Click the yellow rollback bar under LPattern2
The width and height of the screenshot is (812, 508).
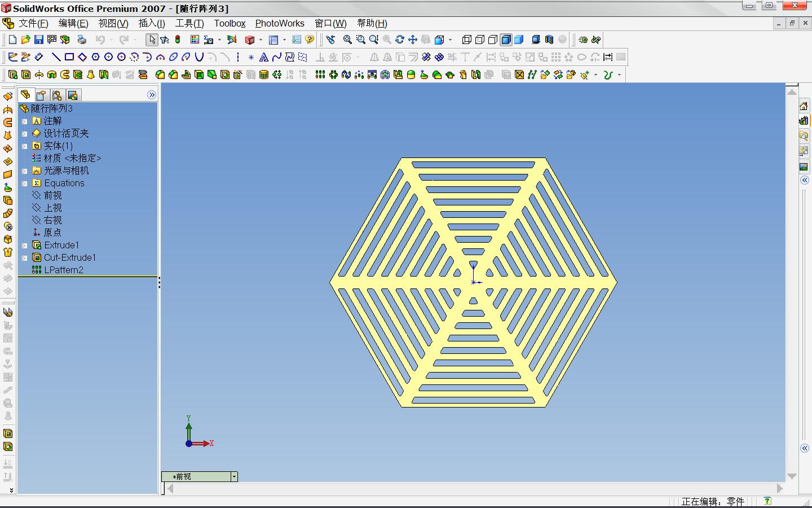87,277
